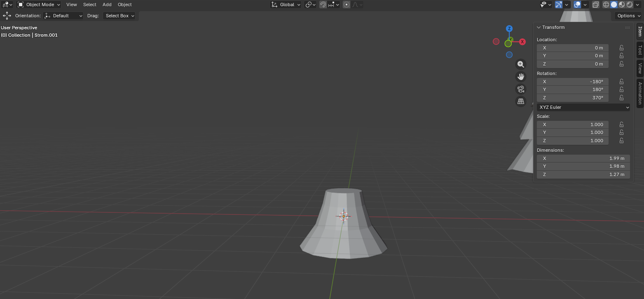Switch to the Tool sidebar tab
The image size is (644, 299).
639,50
